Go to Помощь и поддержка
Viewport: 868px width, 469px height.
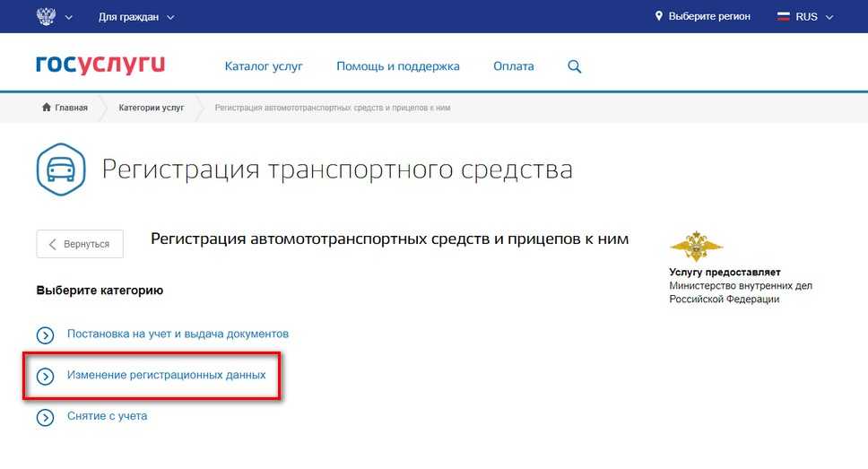click(397, 66)
